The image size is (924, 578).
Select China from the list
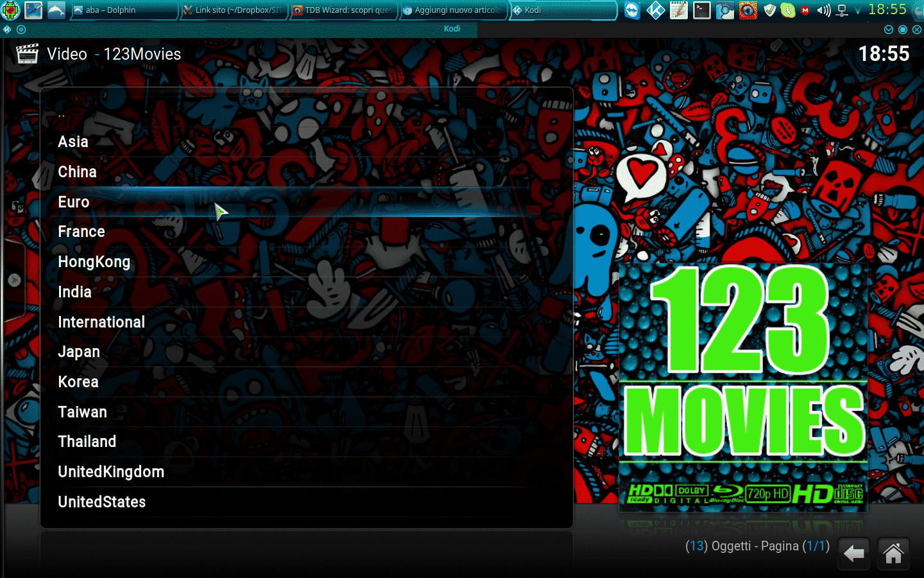pyautogui.click(x=306, y=172)
